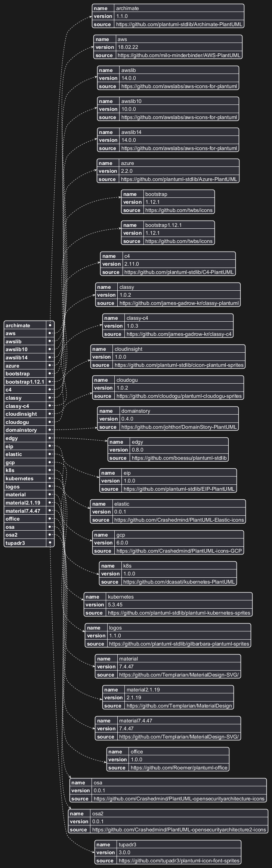Select the version value 10.0.0
Viewport: 272px width, 868px height.
[129, 109]
